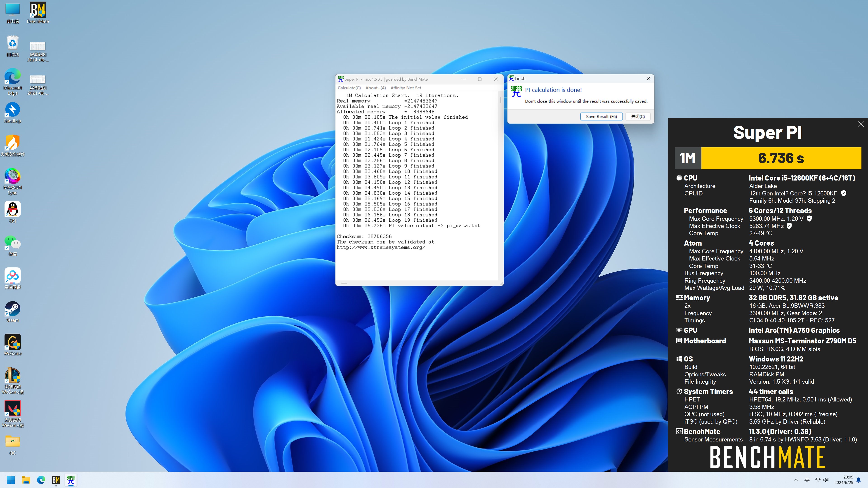Click the GPU section icon

pyautogui.click(x=679, y=330)
